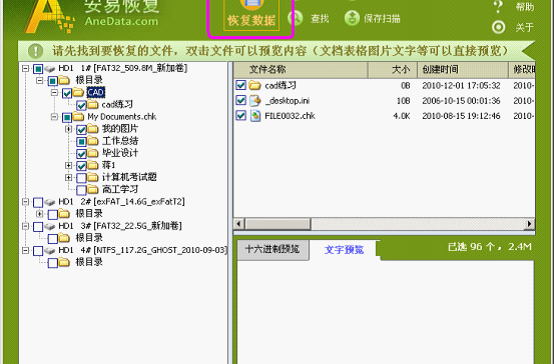Click the HD1 3# FAT32 drive icon
Viewport: 554px width, 364px height.
50,226
